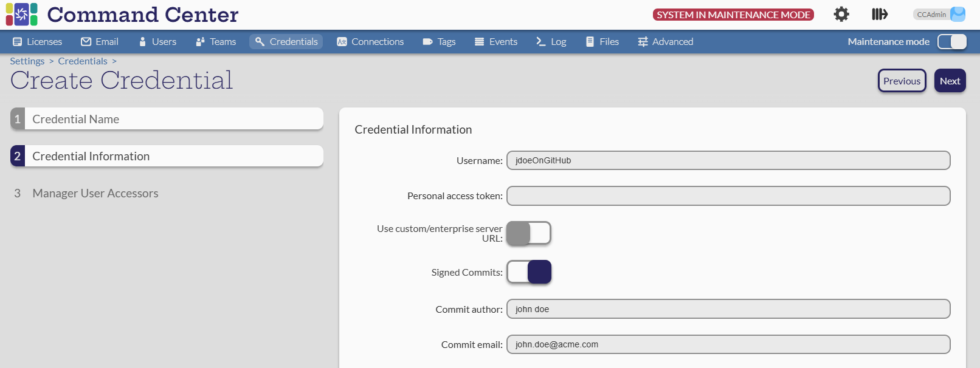Follow the Settings breadcrumb link

[27, 61]
